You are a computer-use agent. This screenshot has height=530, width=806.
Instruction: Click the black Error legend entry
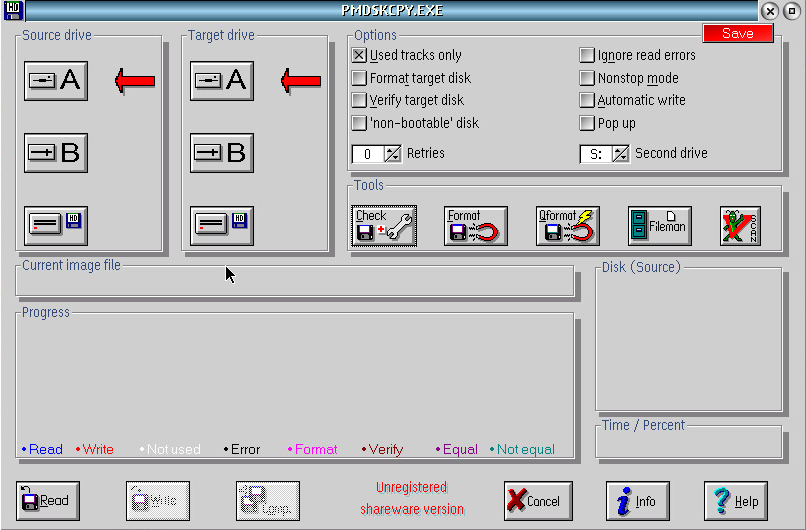point(242,449)
